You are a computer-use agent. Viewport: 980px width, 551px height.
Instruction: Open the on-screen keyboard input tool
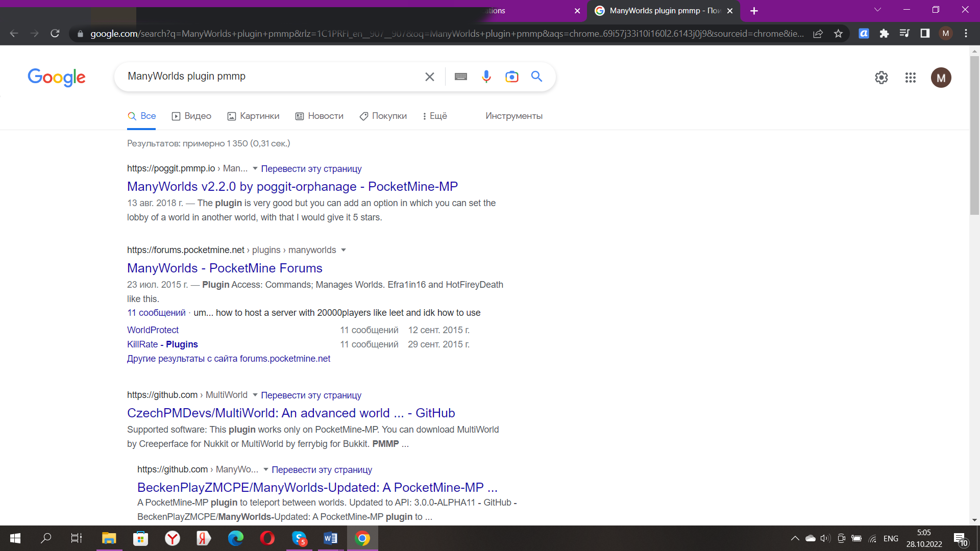[460, 77]
